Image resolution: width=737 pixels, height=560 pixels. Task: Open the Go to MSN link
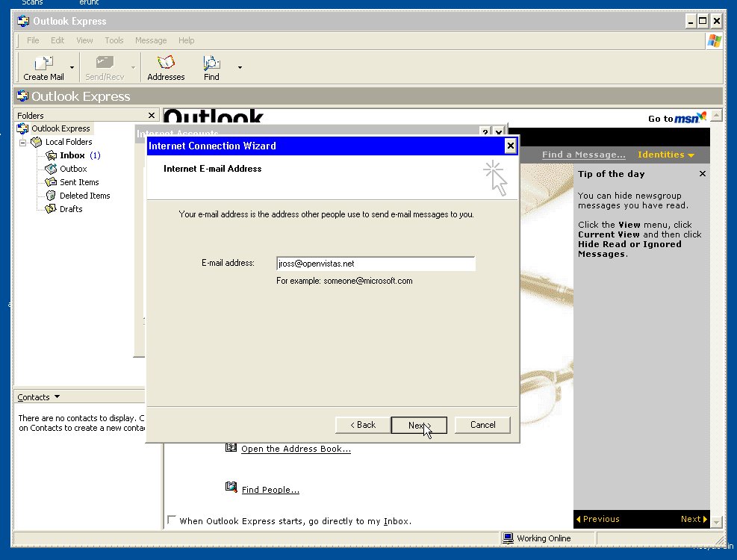[x=677, y=117]
